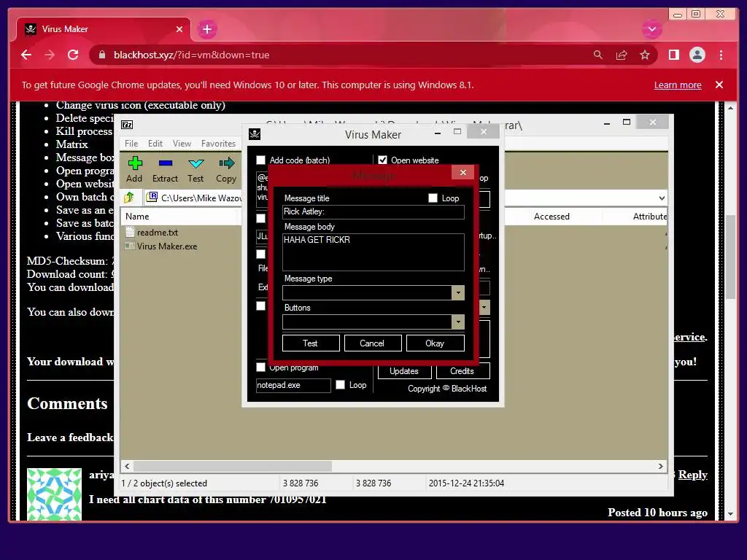Open a new Chrome tab

[x=206, y=29]
